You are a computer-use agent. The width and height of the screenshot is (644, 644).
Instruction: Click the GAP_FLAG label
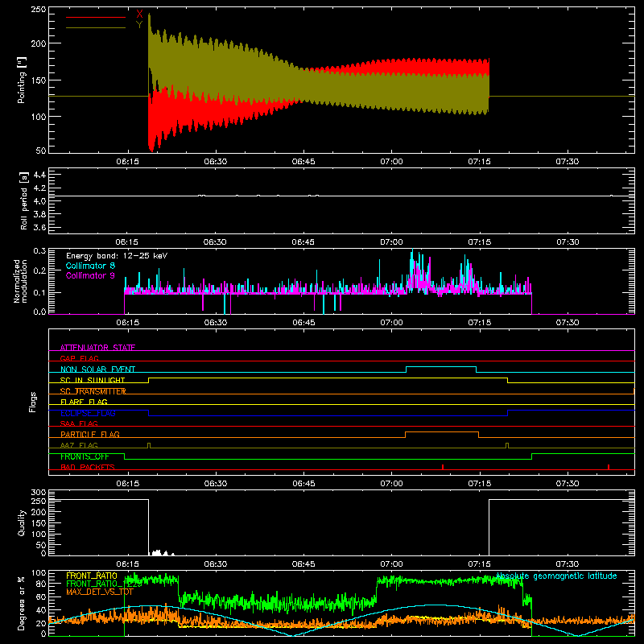pyautogui.click(x=79, y=358)
